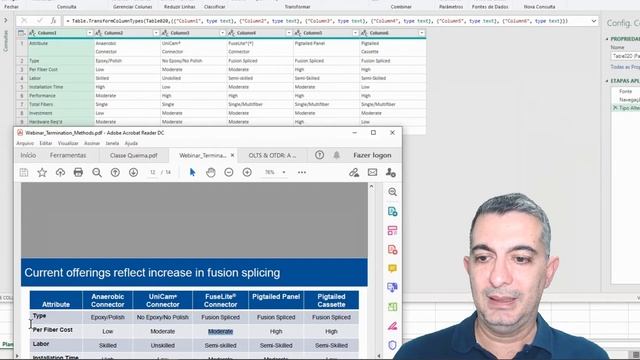
Task: Click Acrobat share link icon
Action: coord(354,173)
